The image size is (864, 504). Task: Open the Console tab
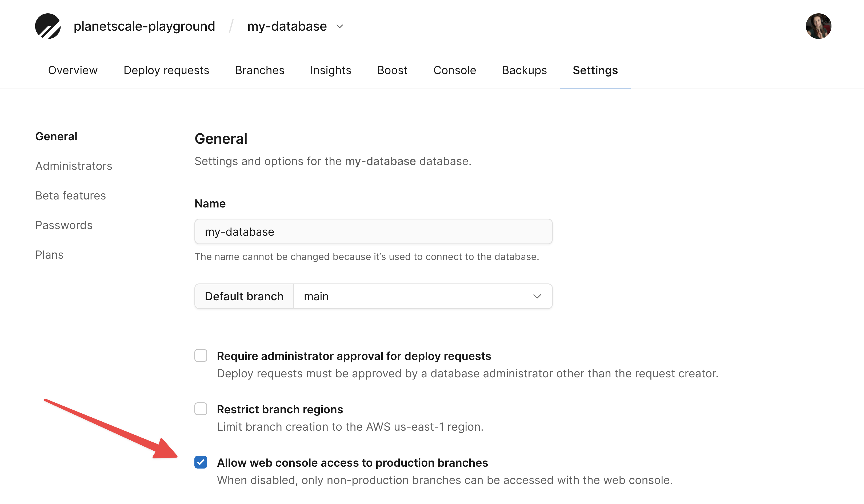[455, 70]
